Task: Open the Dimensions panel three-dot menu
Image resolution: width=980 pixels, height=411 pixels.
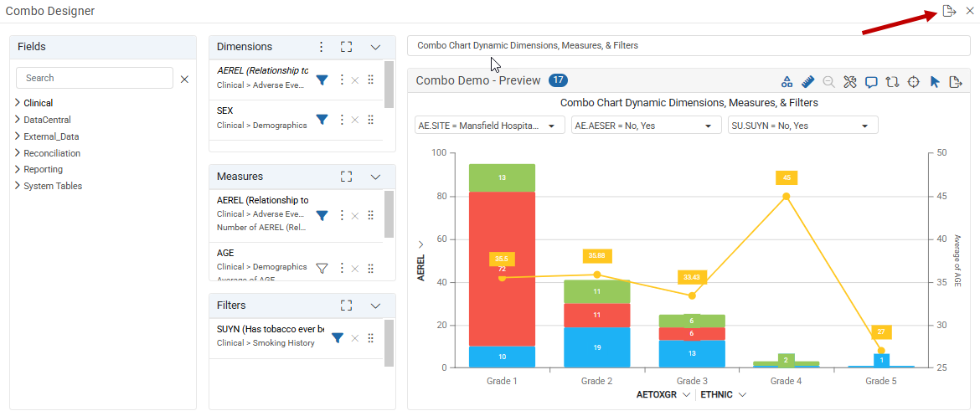Action: (322, 47)
